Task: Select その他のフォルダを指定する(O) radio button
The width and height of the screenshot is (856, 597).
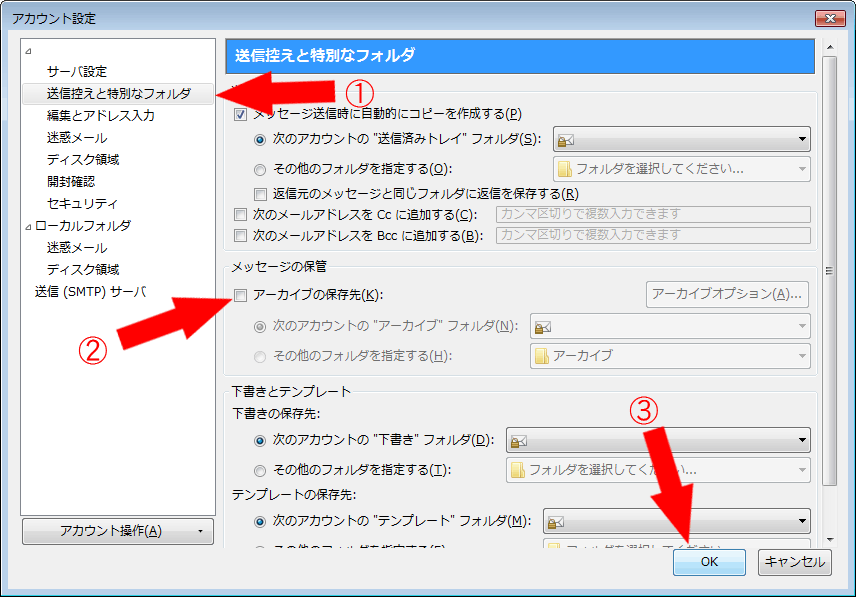Action: coord(260,170)
